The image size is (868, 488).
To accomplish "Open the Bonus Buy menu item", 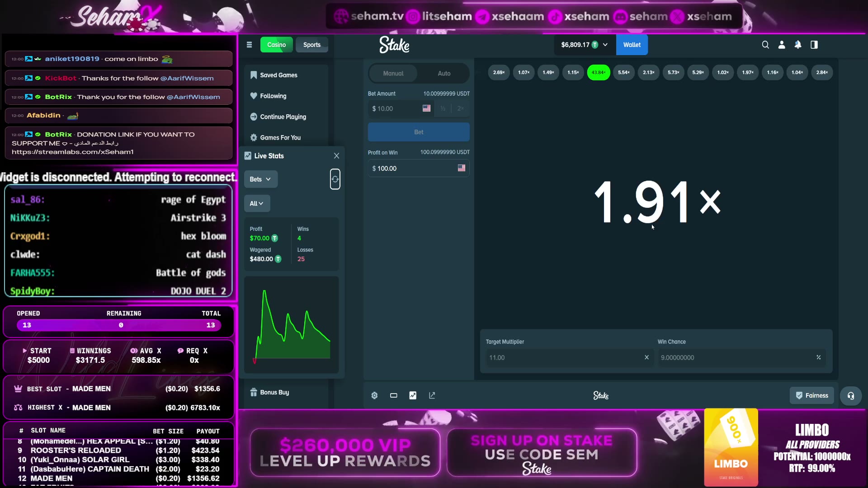I will click(x=286, y=392).
